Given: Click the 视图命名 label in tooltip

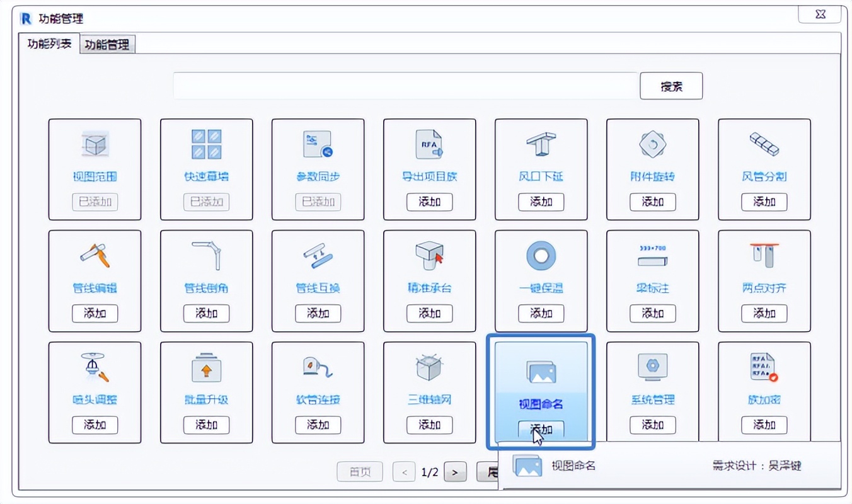Looking at the screenshot, I should pos(573,466).
